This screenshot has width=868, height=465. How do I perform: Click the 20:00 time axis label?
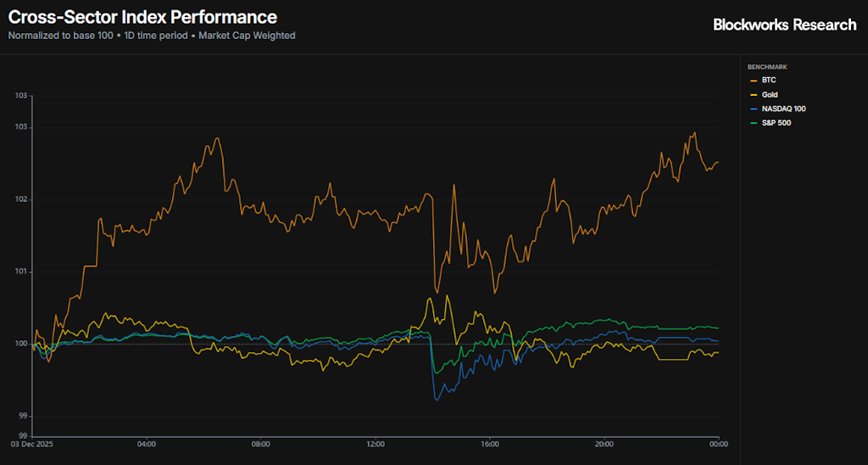pos(604,444)
